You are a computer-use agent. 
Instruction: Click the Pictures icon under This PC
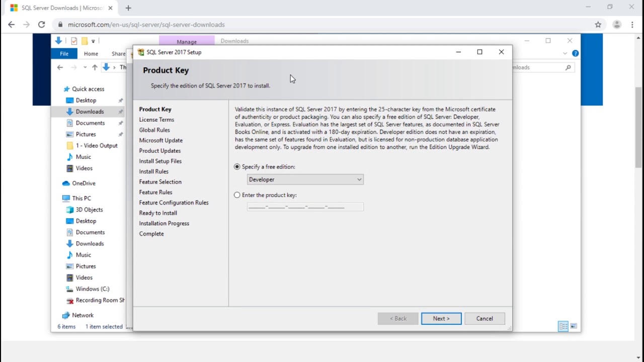(70, 266)
